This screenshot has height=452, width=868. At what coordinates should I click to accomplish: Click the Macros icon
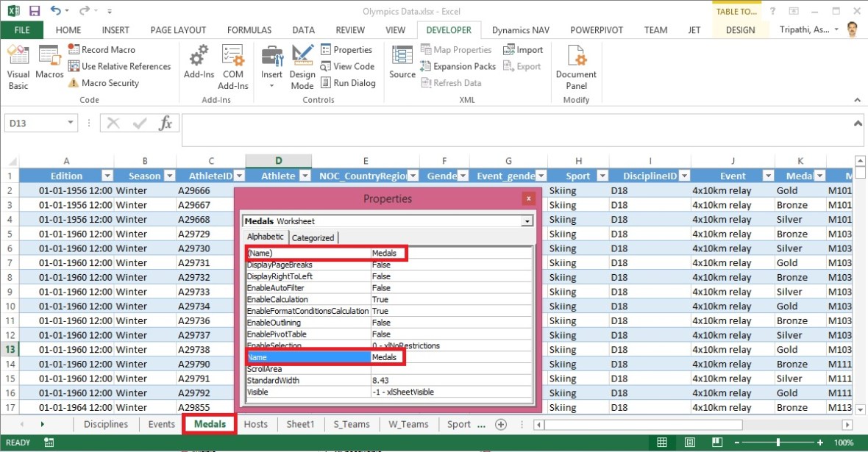click(x=49, y=66)
